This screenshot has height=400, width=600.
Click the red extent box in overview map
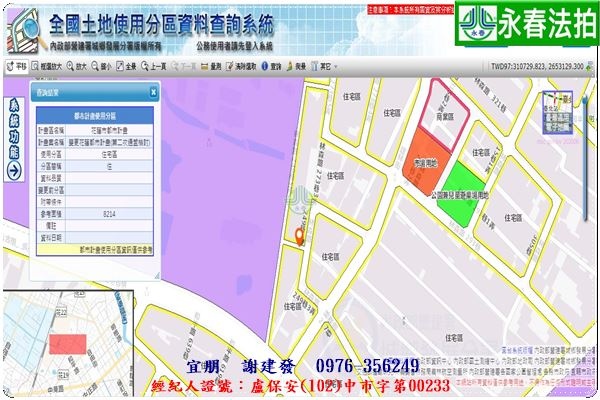click(x=68, y=344)
